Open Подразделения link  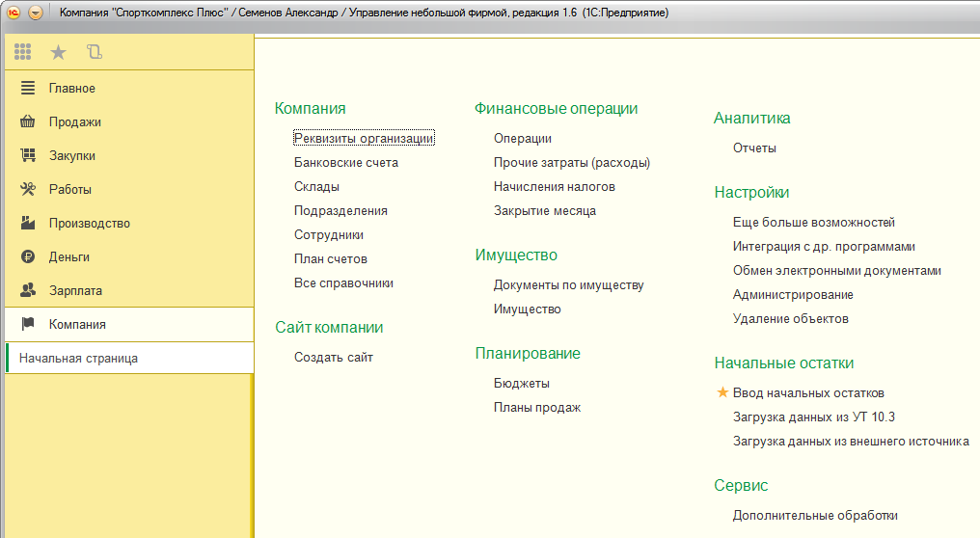click(x=340, y=210)
